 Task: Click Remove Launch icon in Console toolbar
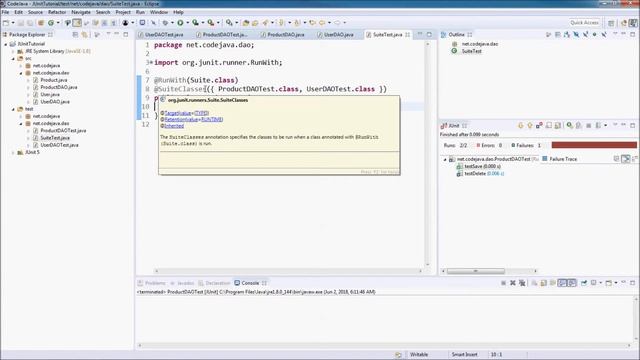click(x=513, y=283)
